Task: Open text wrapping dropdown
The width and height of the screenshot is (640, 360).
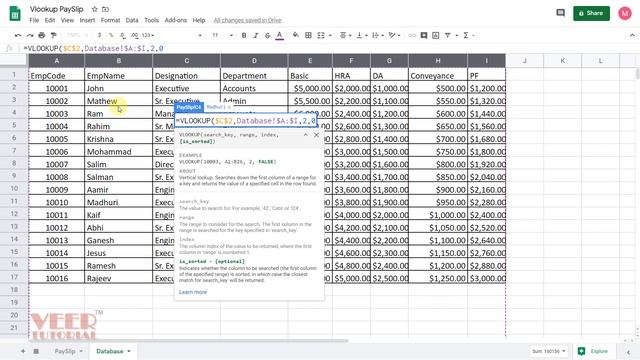Action: click(378, 36)
